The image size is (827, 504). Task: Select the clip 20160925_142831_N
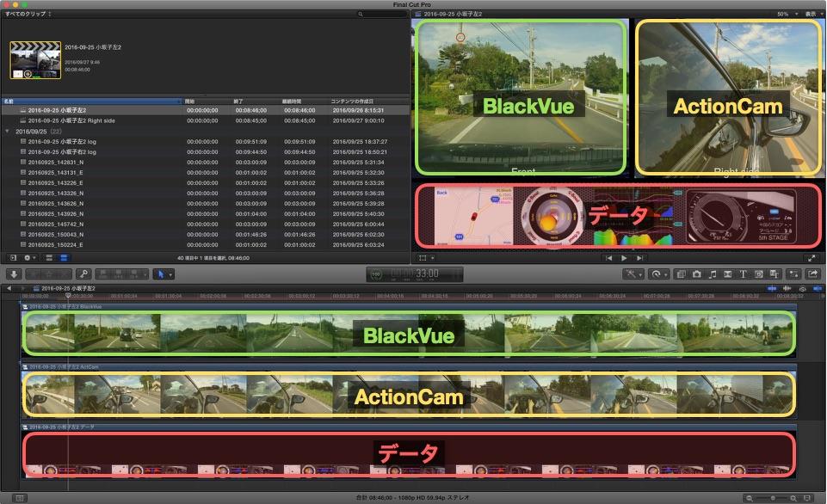coord(205,162)
